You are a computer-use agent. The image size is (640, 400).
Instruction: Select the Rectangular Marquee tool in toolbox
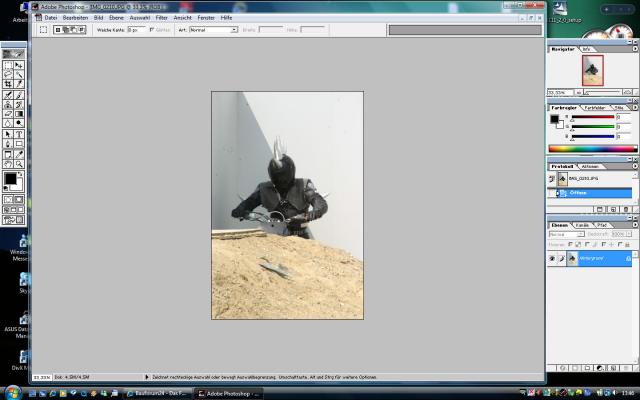point(8,65)
